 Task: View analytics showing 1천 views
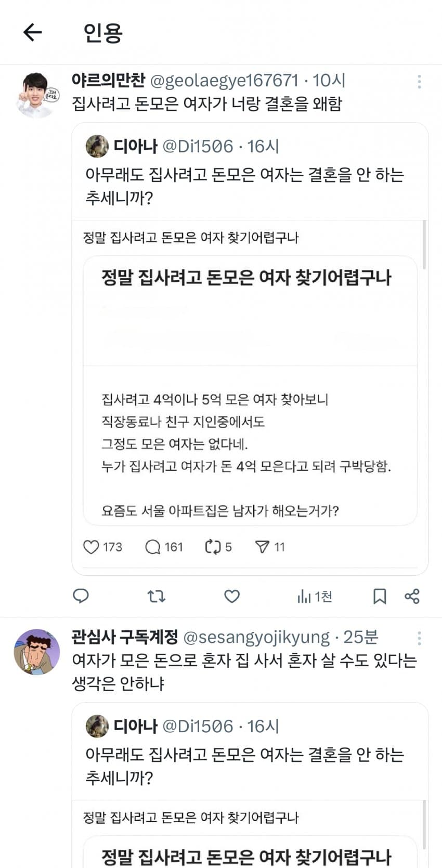point(314,596)
